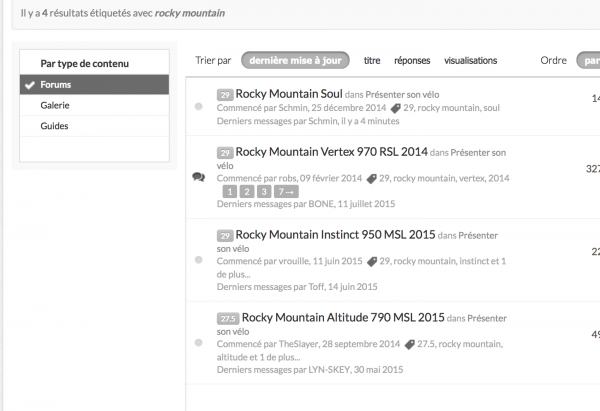
Task: Click the altitude tag in fourth result
Action: pos(232,357)
